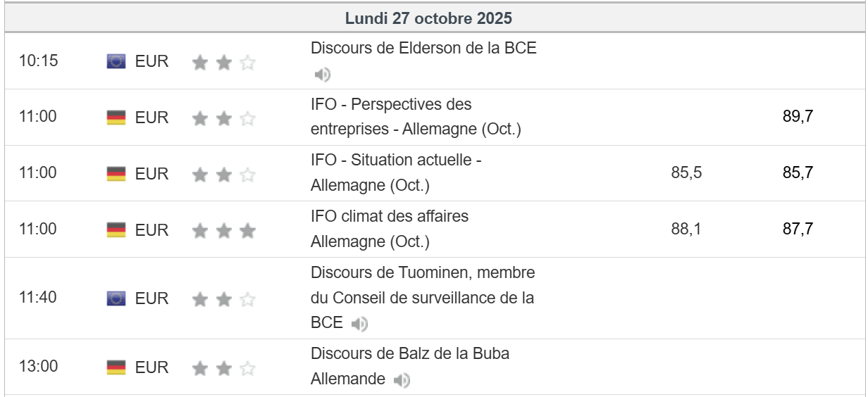The height and width of the screenshot is (397, 868).
Task: Open IFO Situation actuelle Allemagne event
Action: click(x=395, y=172)
